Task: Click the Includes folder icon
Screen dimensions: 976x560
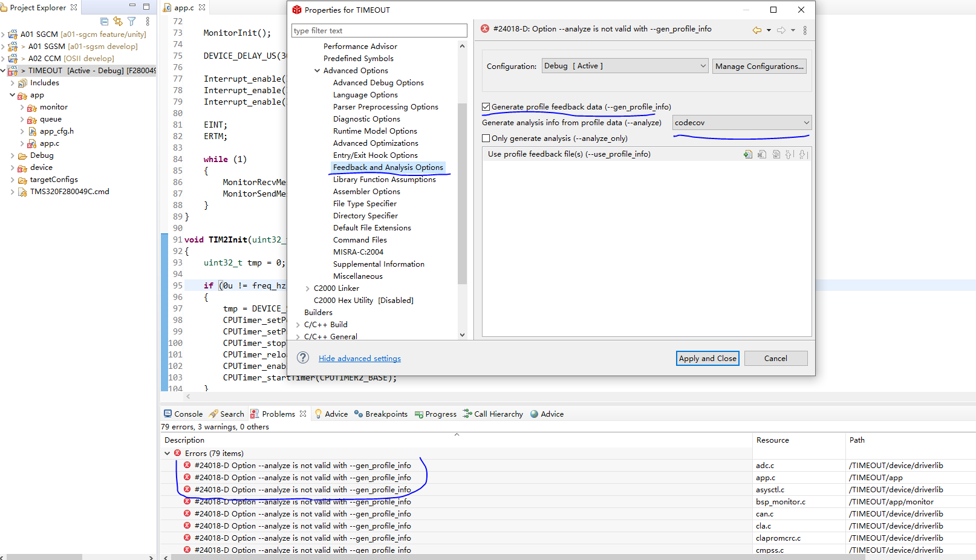Action: pos(22,83)
